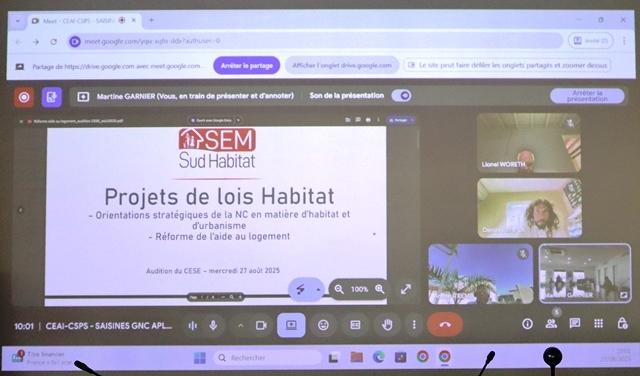Click the audio level visualizer icon
This screenshot has width=640, height=376.
(x=192, y=325)
